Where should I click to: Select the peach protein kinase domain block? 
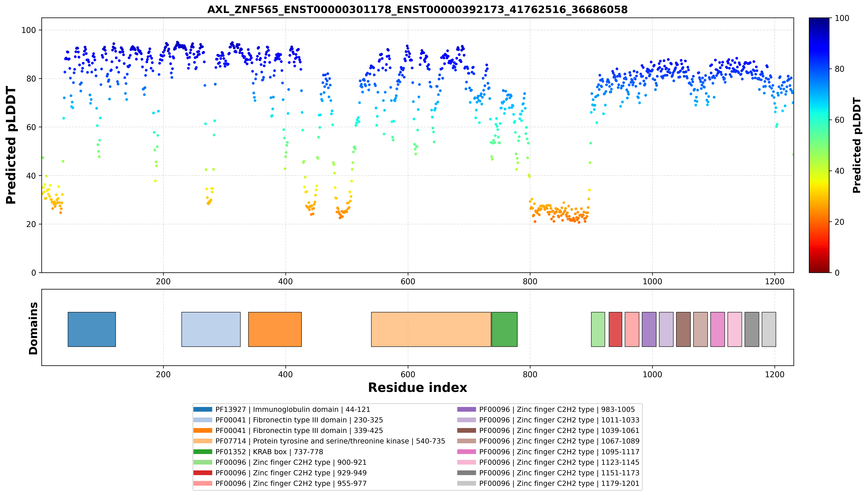point(431,329)
